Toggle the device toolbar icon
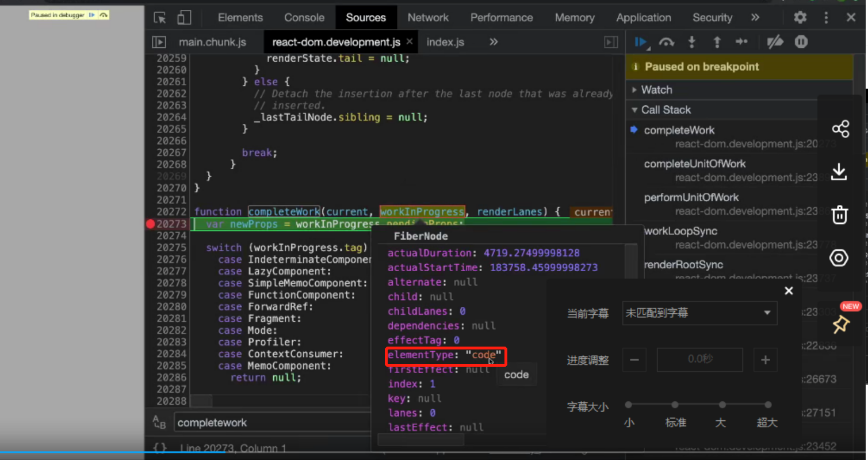The image size is (868, 460). pyautogui.click(x=184, y=18)
